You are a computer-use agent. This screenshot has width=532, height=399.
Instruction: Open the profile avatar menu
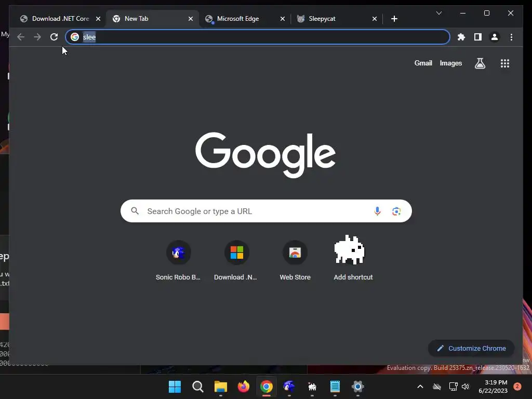point(495,37)
